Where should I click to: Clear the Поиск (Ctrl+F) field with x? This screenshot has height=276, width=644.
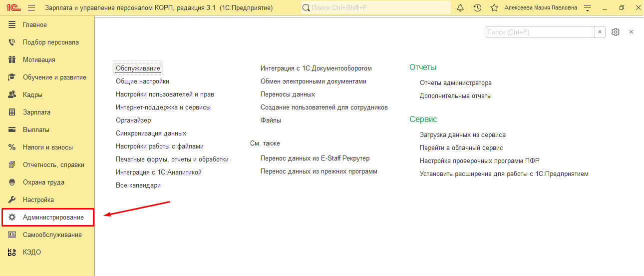[600, 32]
